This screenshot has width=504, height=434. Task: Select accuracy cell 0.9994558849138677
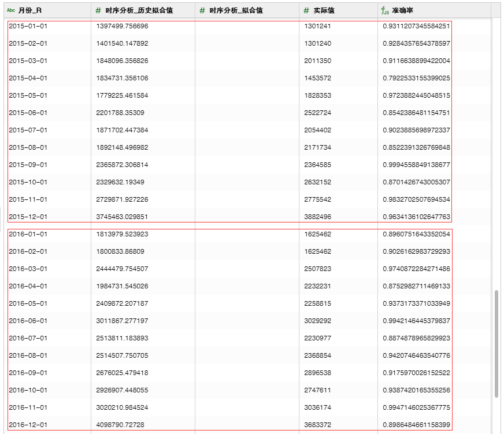point(416,165)
